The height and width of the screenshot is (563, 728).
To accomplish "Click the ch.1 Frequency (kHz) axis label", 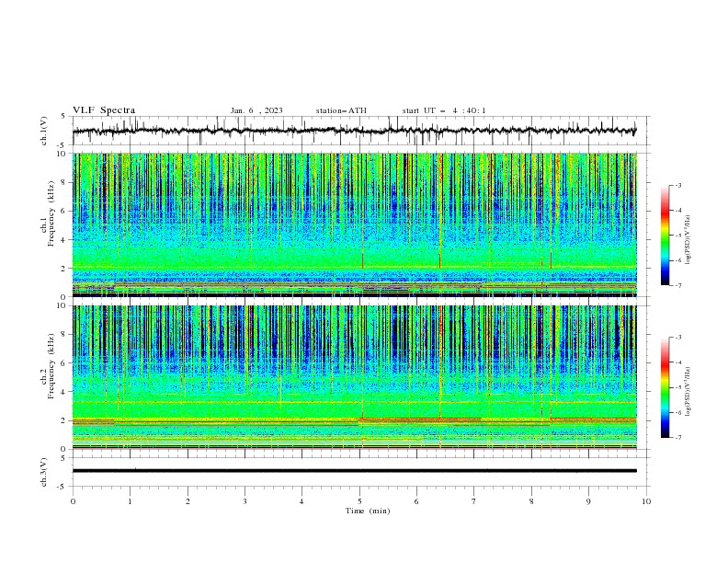I will [48, 214].
